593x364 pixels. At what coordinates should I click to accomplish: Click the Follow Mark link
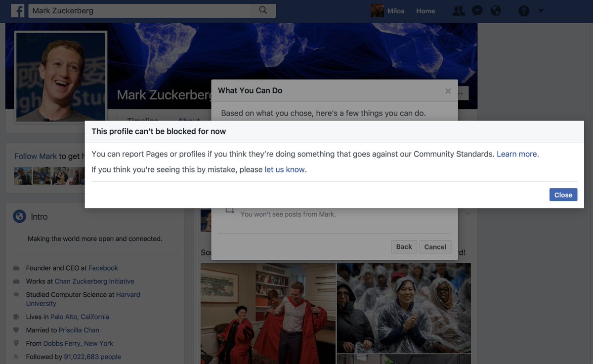click(36, 156)
